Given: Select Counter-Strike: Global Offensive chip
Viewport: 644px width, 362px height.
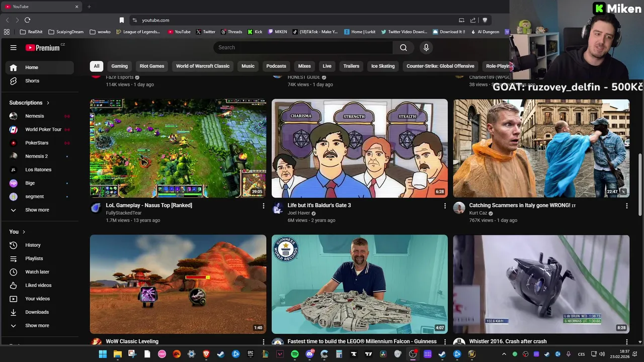Looking at the screenshot, I should [x=440, y=66].
